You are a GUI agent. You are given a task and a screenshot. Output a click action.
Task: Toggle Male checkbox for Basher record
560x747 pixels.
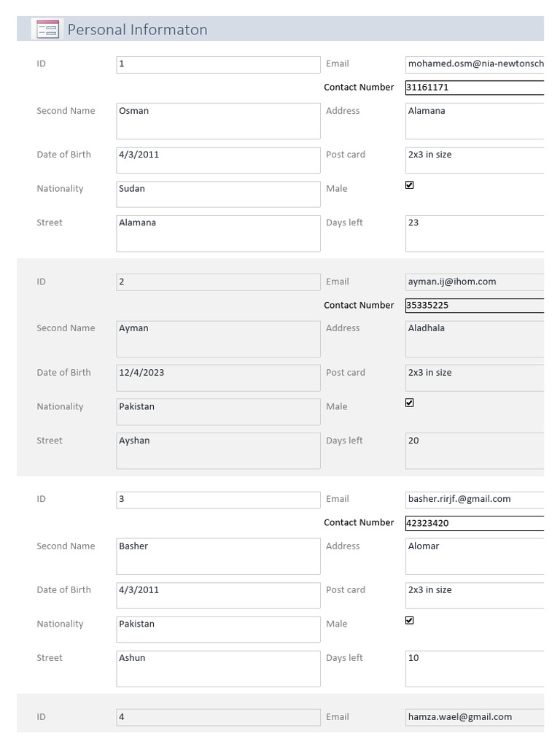tap(410, 620)
